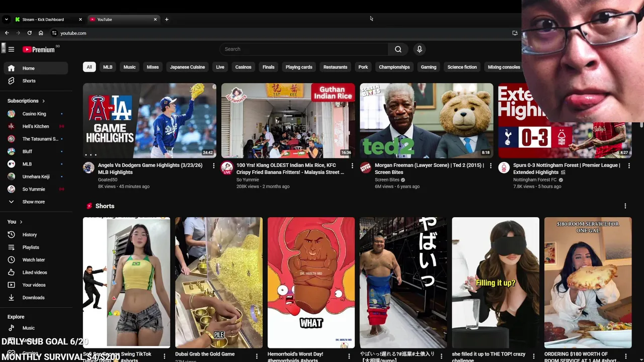This screenshot has height=362, width=644.
Task: Open the Shorts shelf options menu
Action: coord(625,206)
